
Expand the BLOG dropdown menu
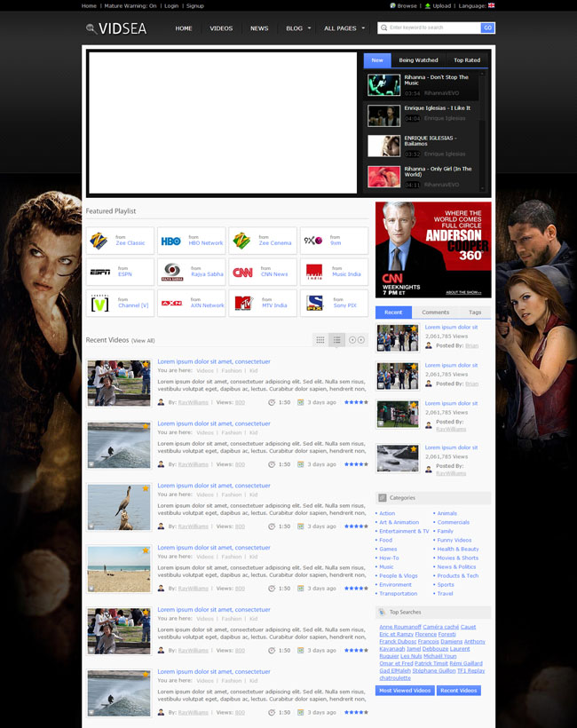tap(298, 28)
